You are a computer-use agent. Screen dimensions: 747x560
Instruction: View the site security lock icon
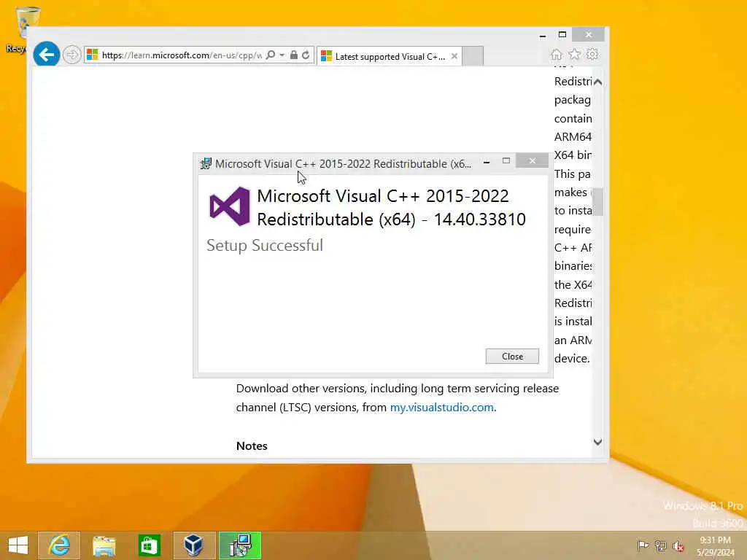[294, 55]
